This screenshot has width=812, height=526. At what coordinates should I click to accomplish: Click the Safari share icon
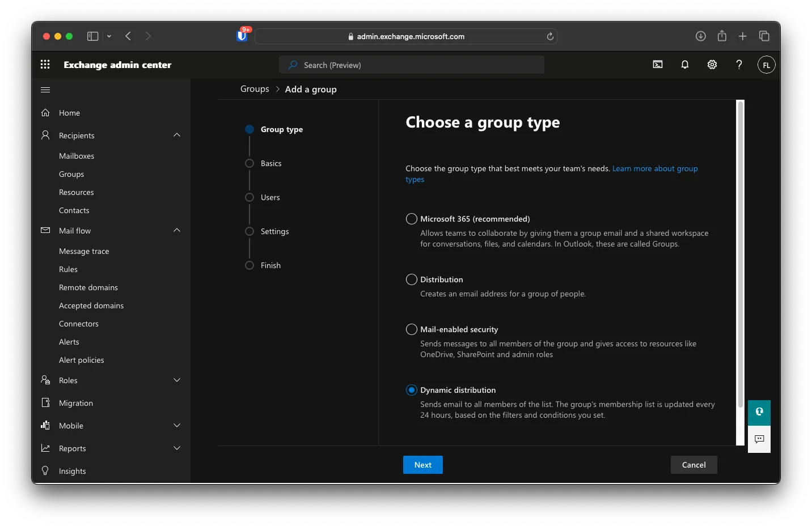pyautogui.click(x=722, y=36)
